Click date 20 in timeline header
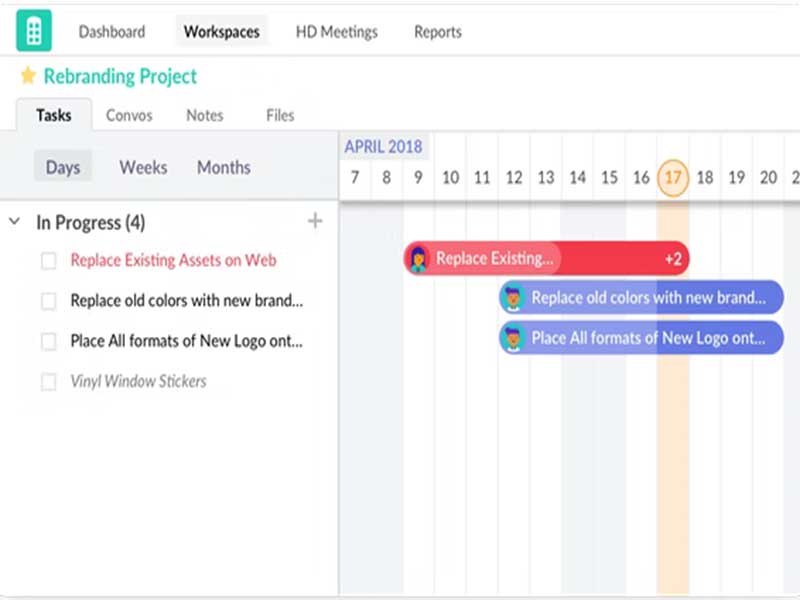 [x=768, y=178]
